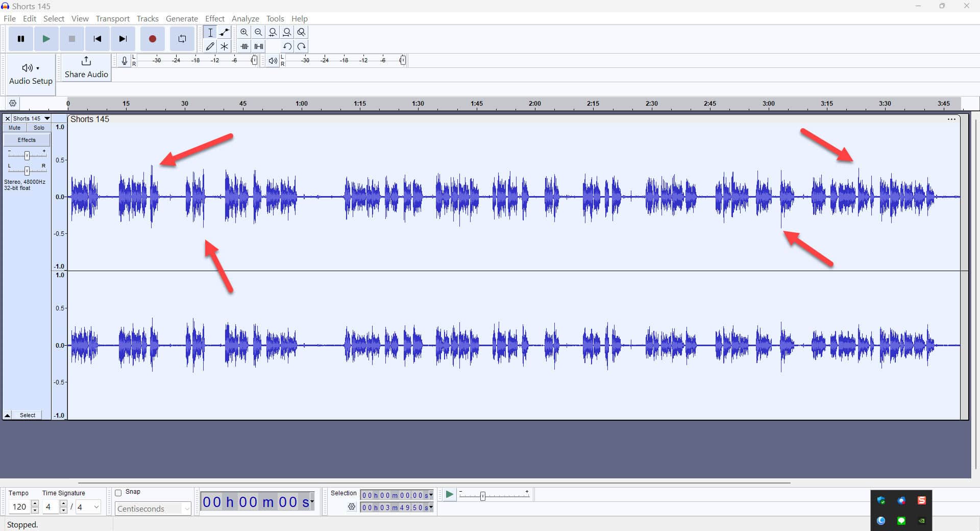The width and height of the screenshot is (980, 531).
Task: Open the track Effects panel
Action: tap(27, 139)
